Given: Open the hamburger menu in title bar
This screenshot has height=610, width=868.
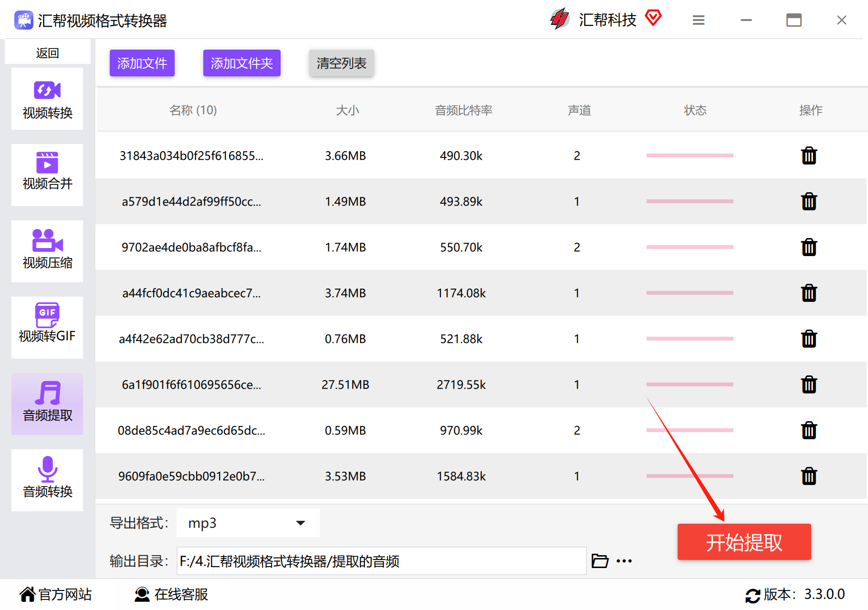Looking at the screenshot, I should click(699, 20).
